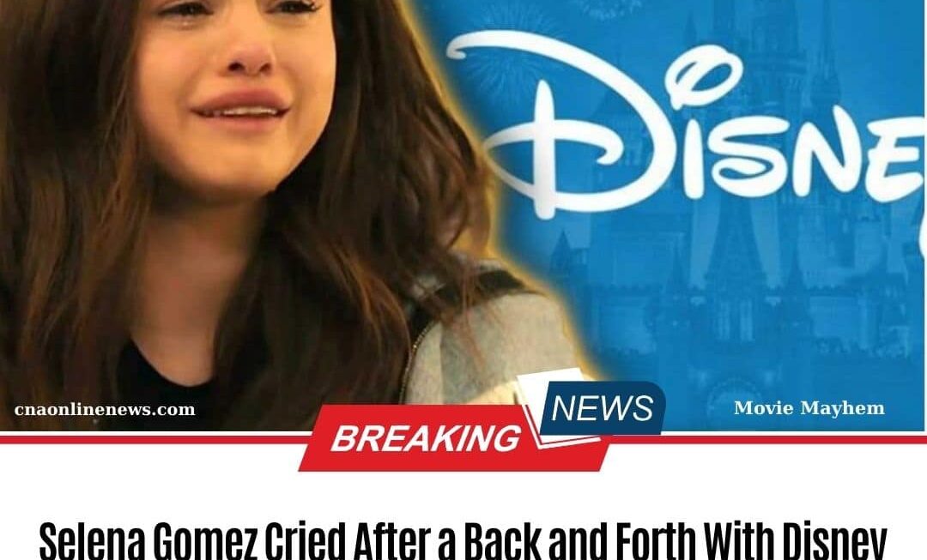Click the word Cried in the headline
This screenshot has width=927, height=560.
pyautogui.click(x=304, y=540)
